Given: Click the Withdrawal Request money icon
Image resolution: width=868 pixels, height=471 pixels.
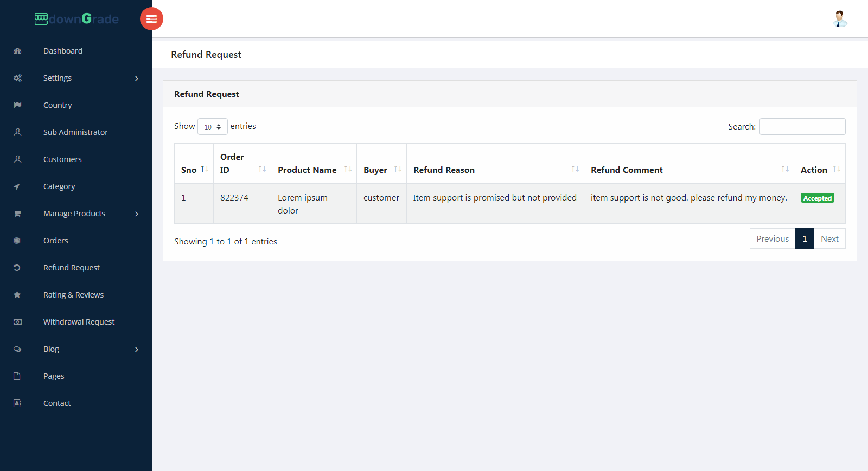Looking at the screenshot, I should click(x=17, y=322).
